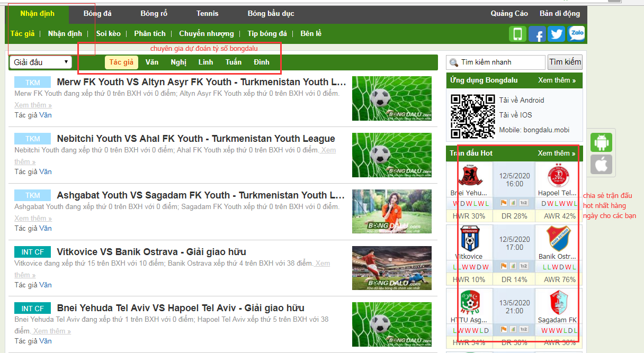Click the gray Apple iOS icon
The height and width of the screenshot is (353, 644).
(601, 165)
